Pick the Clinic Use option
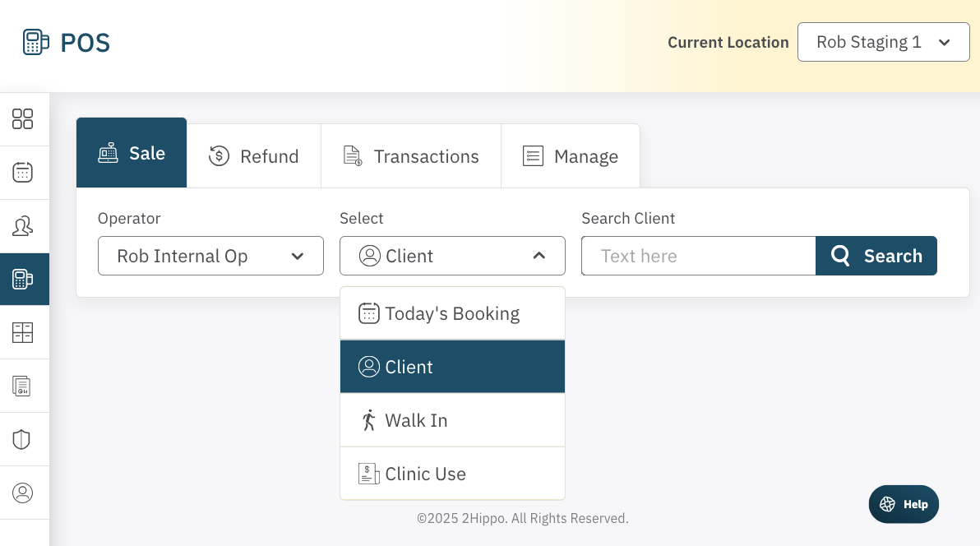 (452, 474)
